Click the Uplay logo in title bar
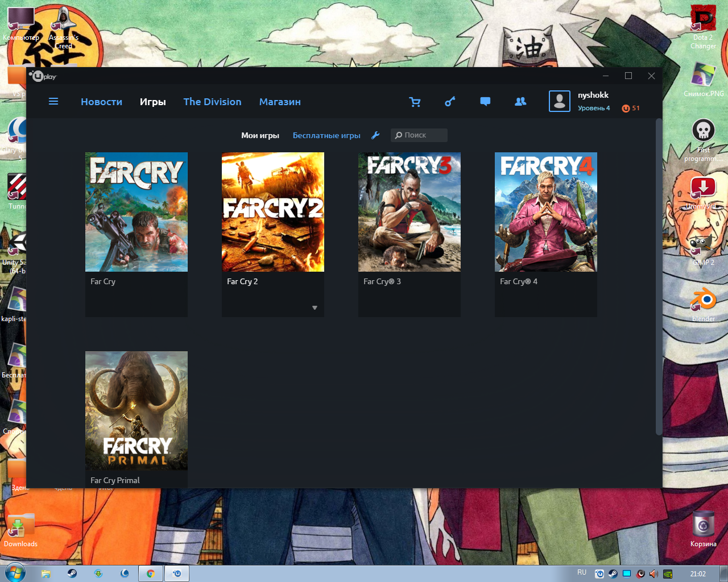The width and height of the screenshot is (728, 582). tap(43, 76)
